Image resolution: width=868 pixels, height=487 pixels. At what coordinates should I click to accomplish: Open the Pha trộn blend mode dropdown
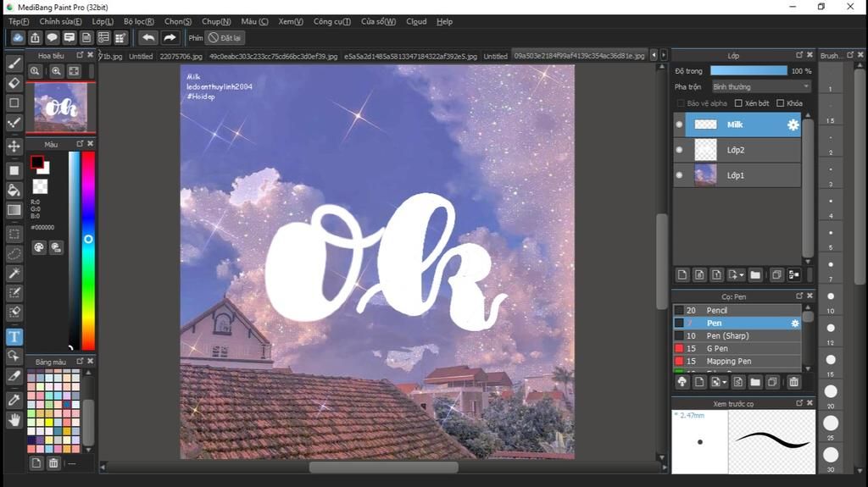tap(761, 87)
